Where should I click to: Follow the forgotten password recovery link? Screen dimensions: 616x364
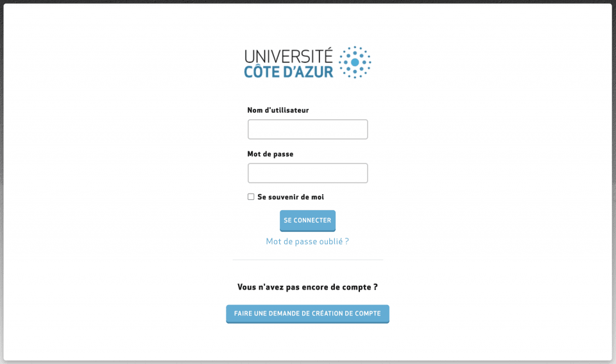[307, 242]
